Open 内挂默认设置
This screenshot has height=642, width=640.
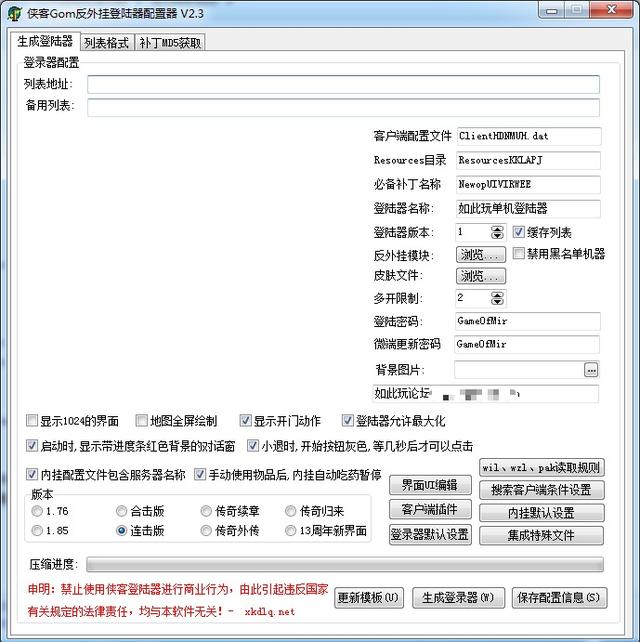click(x=541, y=513)
